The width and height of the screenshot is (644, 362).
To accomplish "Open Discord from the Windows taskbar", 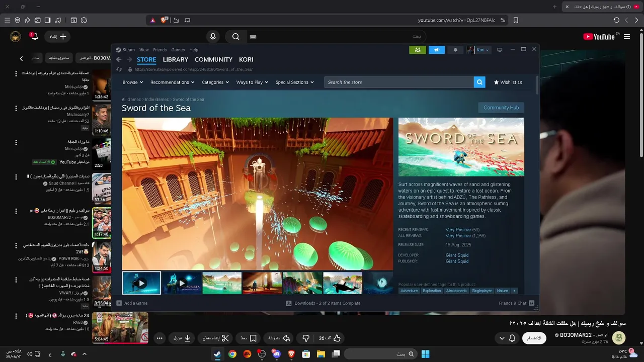I will (x=276, y=354).
